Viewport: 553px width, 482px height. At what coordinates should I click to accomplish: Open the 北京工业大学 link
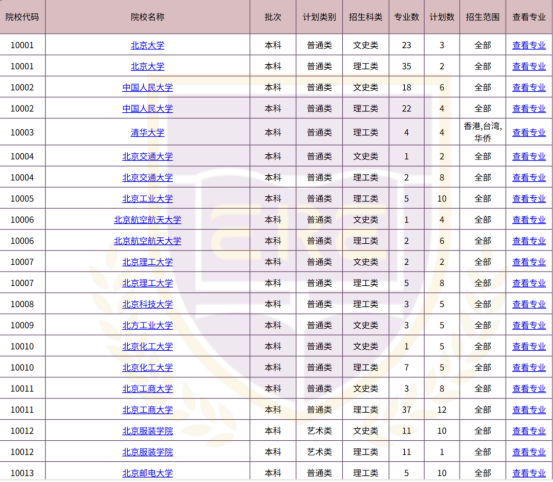(147, 199)
